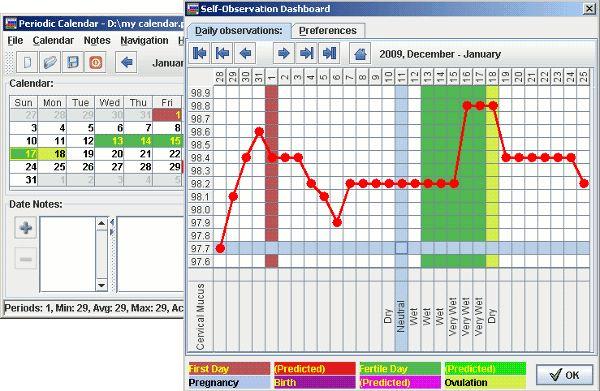Confirm dashboard with the OK button
This screenshot has height=391, width=600.
pos(564,375)
